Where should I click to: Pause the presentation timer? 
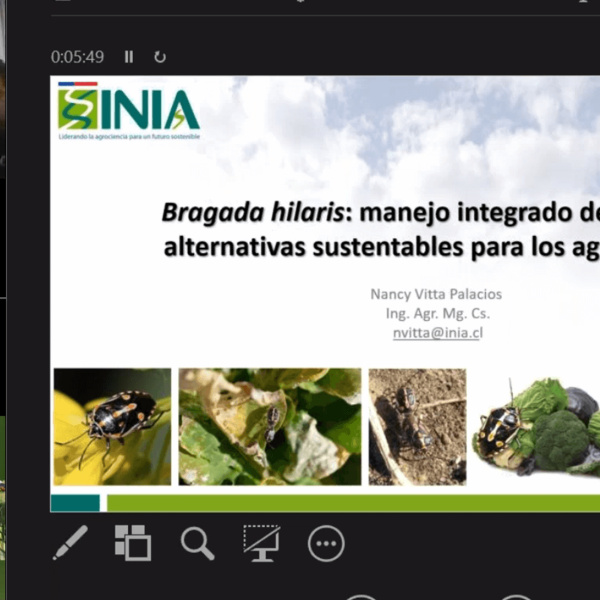tap(129, 57)
